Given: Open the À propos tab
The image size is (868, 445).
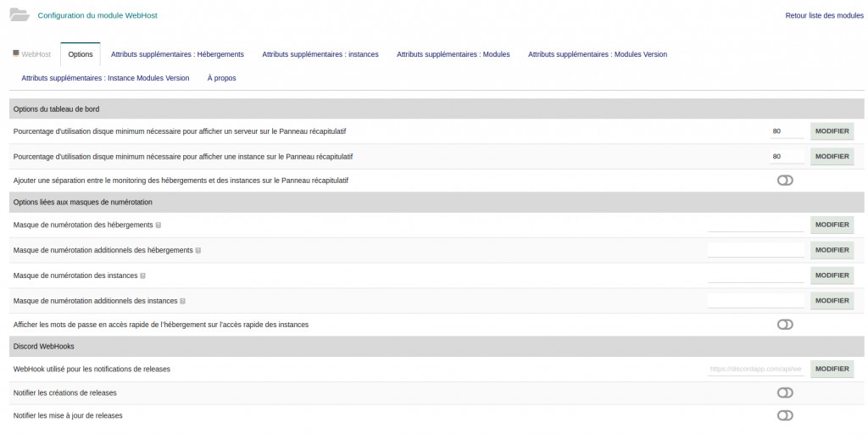Looking at the screenshot, I should [221, 78].
